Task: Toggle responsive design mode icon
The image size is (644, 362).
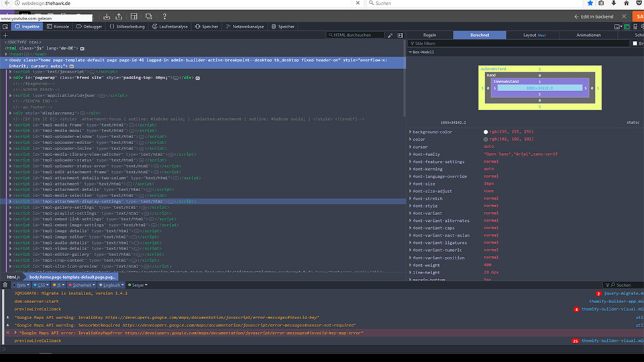Action: point(635,27)
